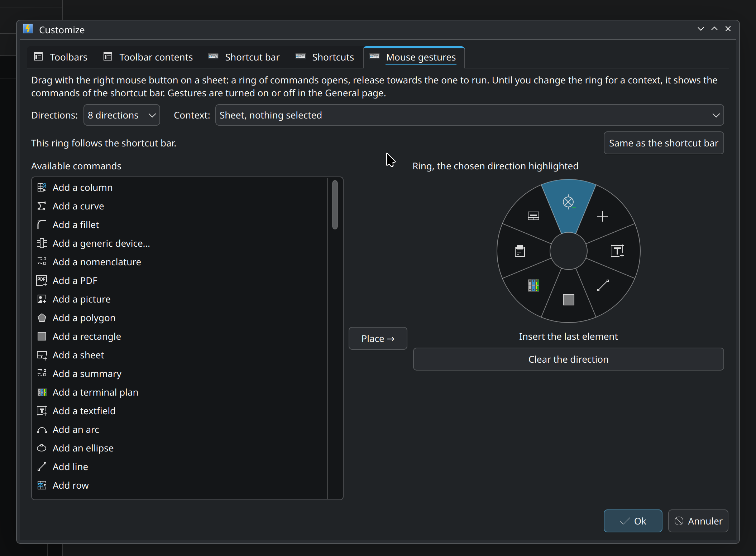Select the left clipboard icon in the ring
This screenshot has height=556, width=756.
tap(520, 251)
